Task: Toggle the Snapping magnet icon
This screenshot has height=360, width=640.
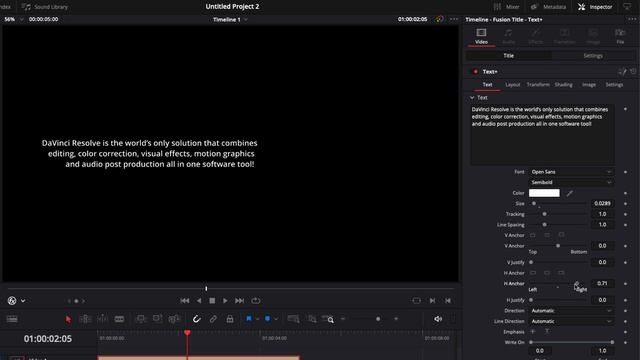Action: pos(196,319)
